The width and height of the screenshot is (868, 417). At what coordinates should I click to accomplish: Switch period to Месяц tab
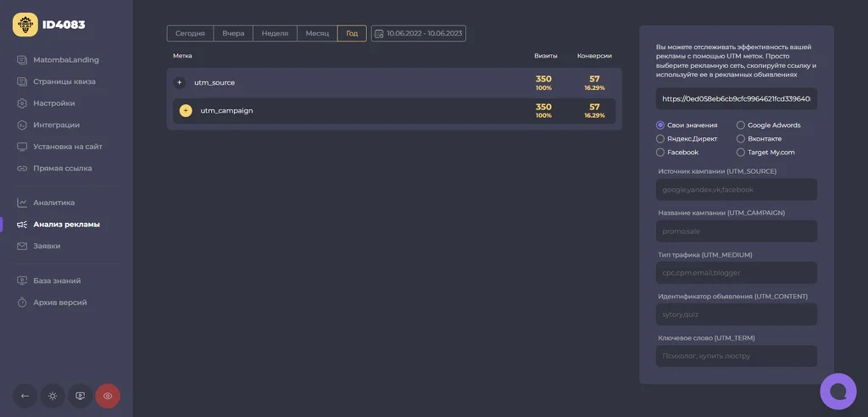[317, 33]
